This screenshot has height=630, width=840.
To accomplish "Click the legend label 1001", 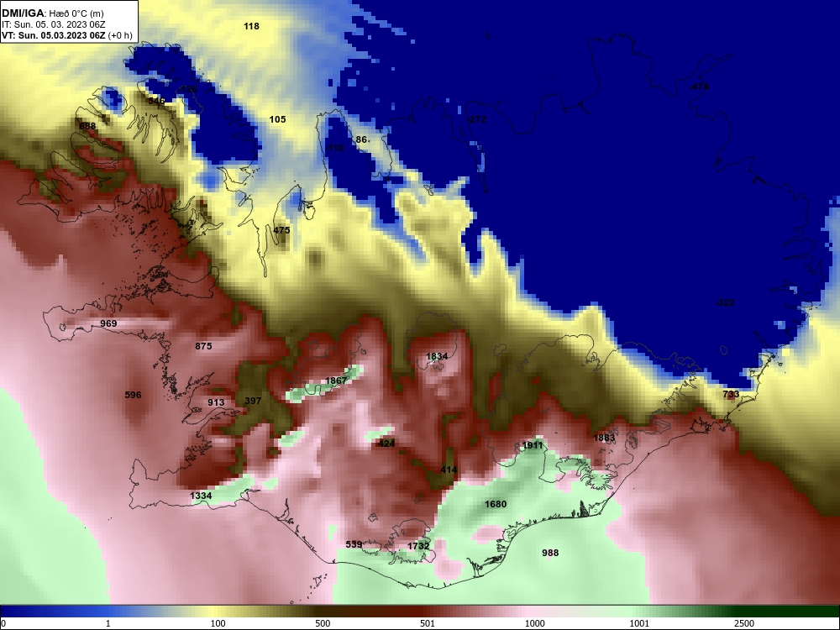I will coord(639,623).
